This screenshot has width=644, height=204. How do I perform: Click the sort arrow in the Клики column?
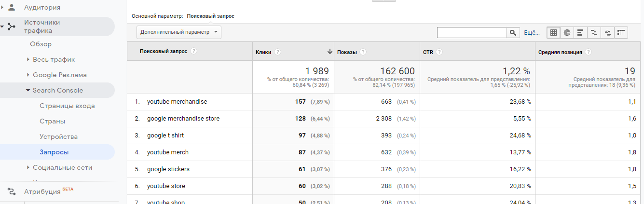coord(330,52)
